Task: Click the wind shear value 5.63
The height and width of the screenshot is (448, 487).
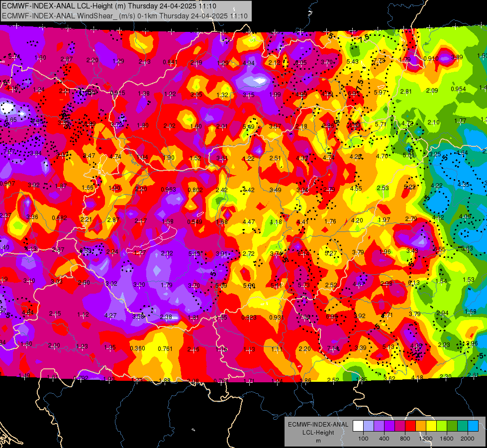Action: 467,248
